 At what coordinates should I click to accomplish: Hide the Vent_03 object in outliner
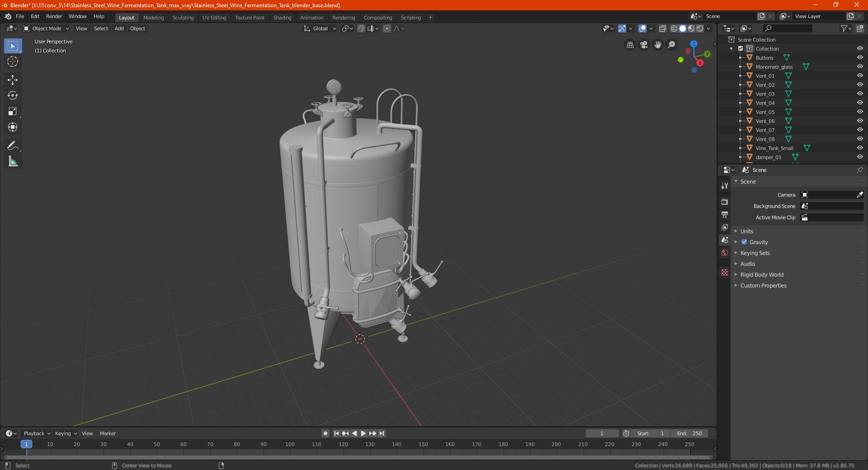[x=859, y=94]
